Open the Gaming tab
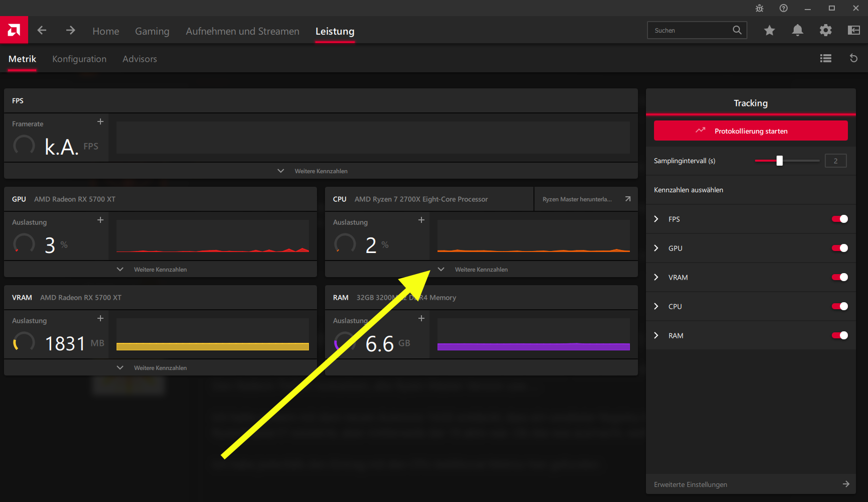Viewport: 868px width, 502px height. (x=152, y=31)
